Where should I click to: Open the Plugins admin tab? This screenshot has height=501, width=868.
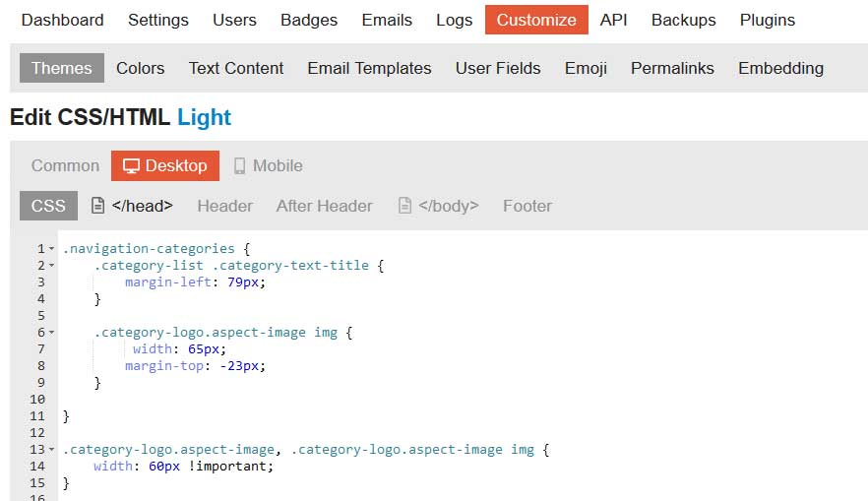tap(768, 20)
